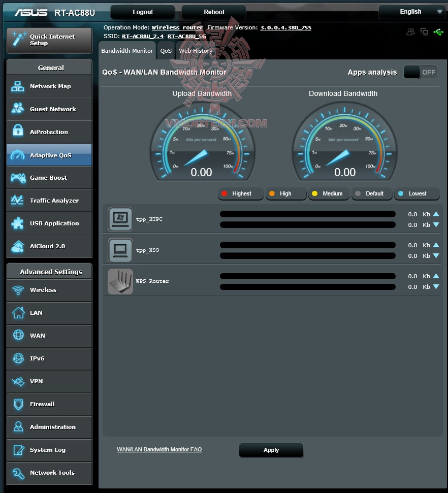Click the WPS Router device icon
This screenshot has width=448, height=493.
click(x=120, y=281)
